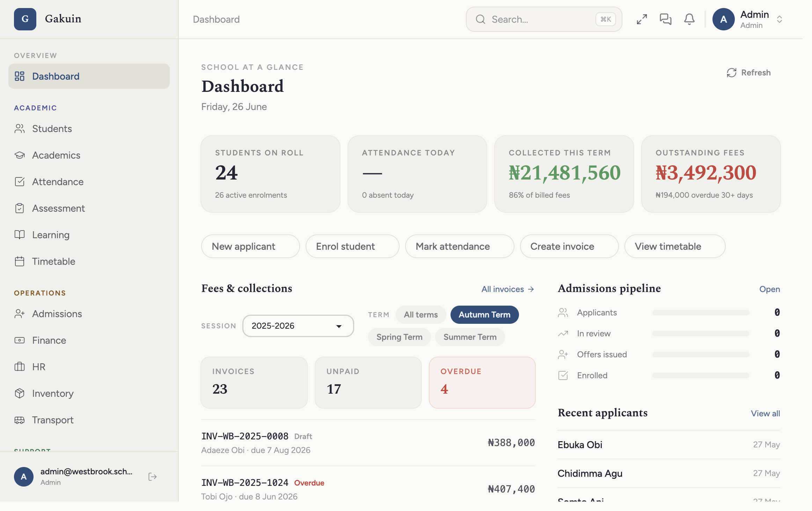Open Academics in the sidebar
The height and width of the screenshot is (511, 812).
(89, 155)
